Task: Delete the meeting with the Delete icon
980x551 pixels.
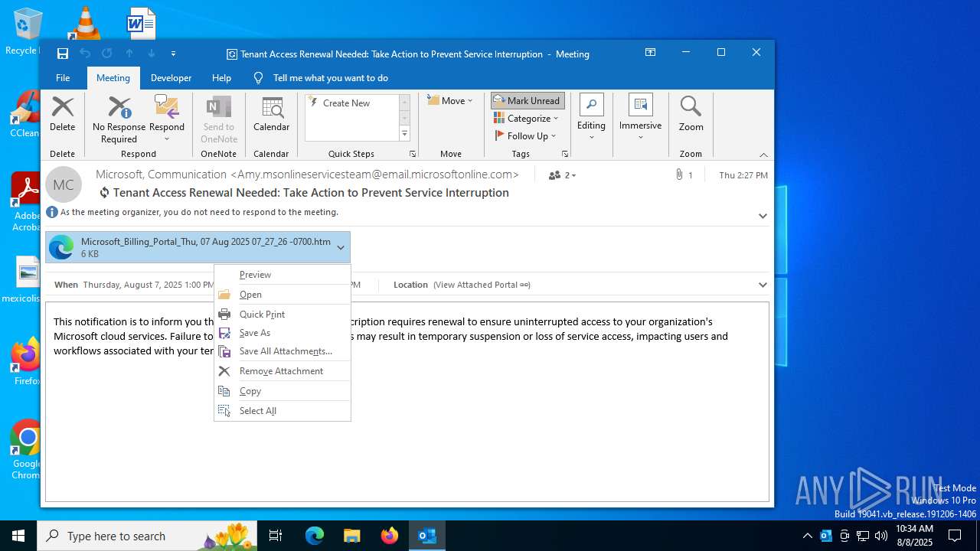Action: pos(62,115)
